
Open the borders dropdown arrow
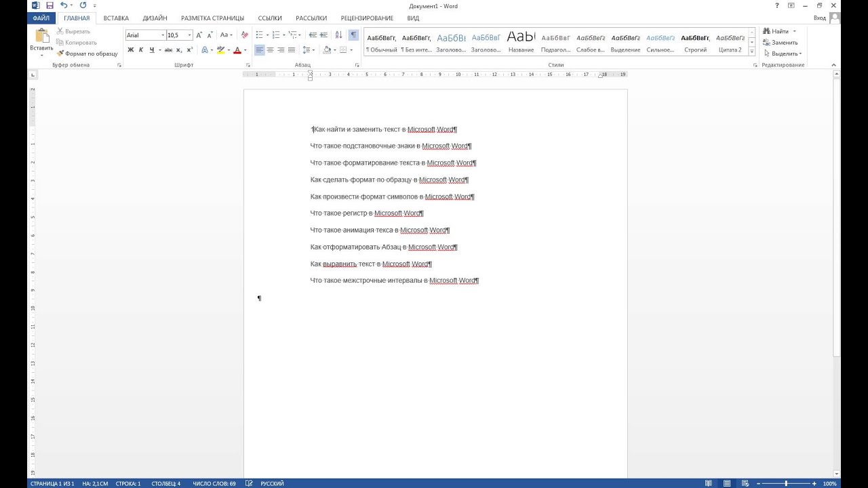351,50
